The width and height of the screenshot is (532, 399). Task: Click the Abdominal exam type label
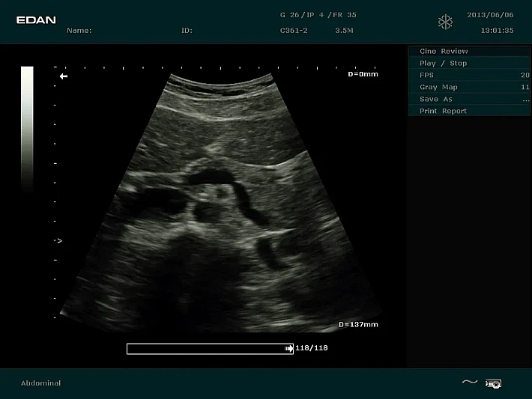[x=40, y=383]
